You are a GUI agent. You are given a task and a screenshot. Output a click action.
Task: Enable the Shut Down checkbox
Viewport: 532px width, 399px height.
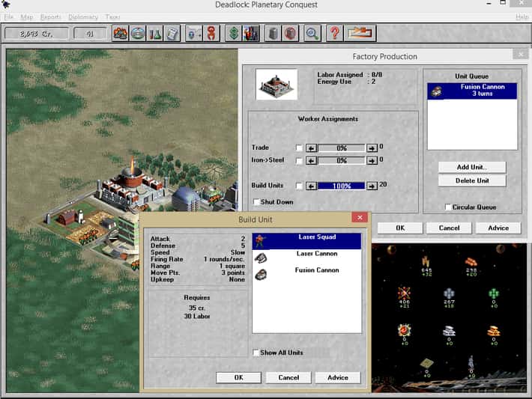coord(256,202)
